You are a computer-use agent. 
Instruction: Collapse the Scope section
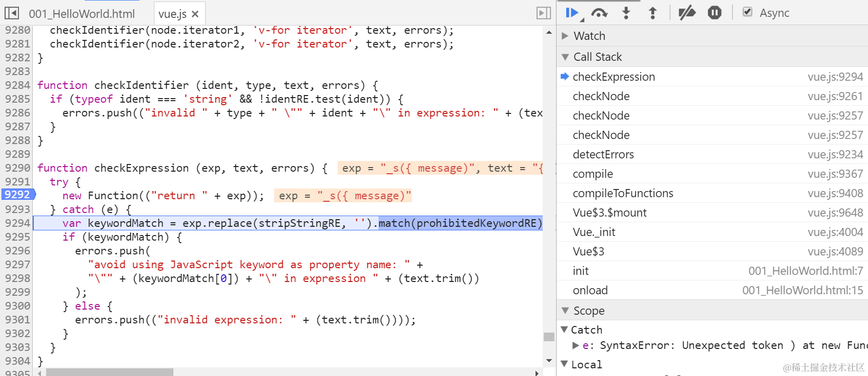[565, 311]
